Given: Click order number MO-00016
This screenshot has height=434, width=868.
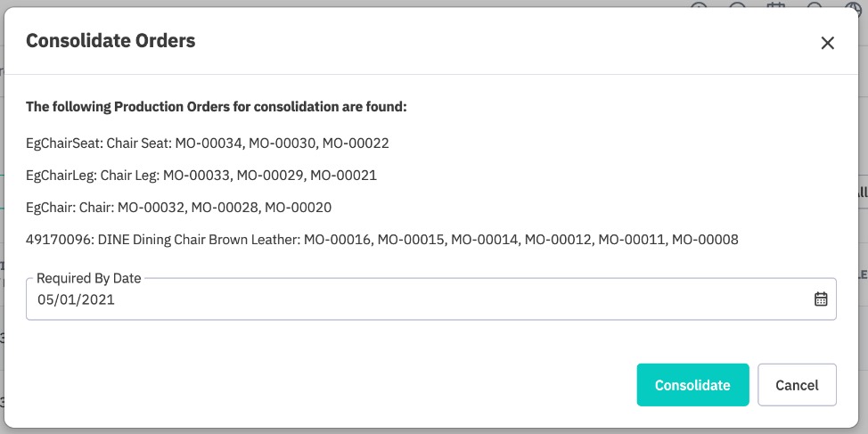Looking at the screenshot, I should [x=337, y=240].
